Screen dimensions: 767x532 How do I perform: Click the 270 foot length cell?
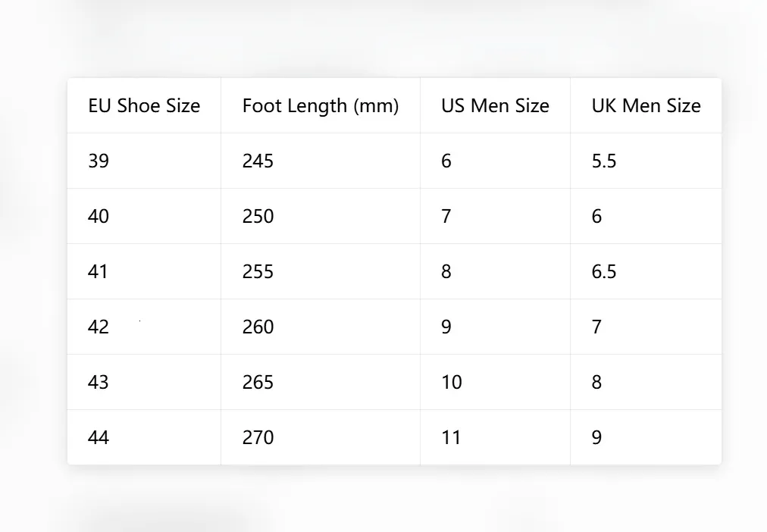[x=321, y=437]
